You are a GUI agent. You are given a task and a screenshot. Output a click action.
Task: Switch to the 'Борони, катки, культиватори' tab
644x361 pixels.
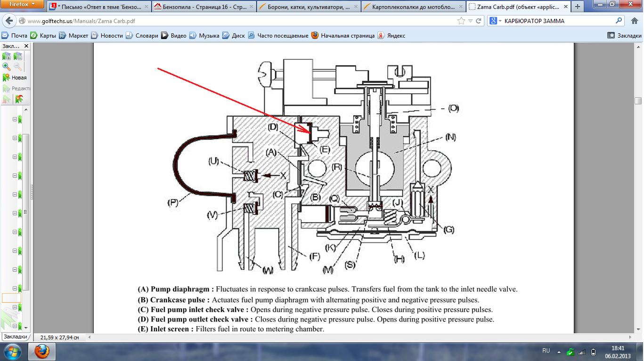point(309,7)
